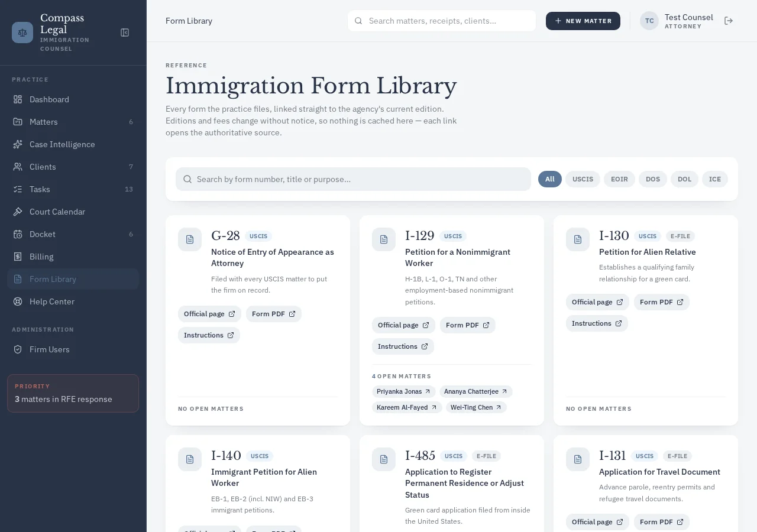Click the I-130 document icon

(578, 239)
